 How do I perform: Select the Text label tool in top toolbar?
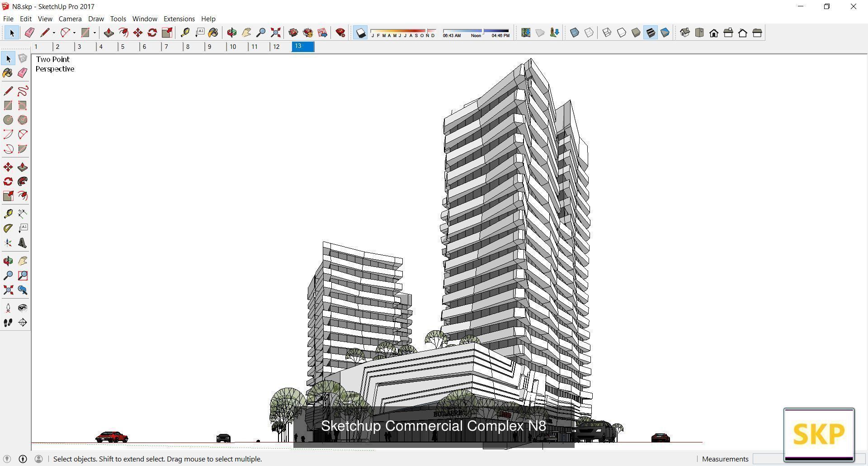199,33
